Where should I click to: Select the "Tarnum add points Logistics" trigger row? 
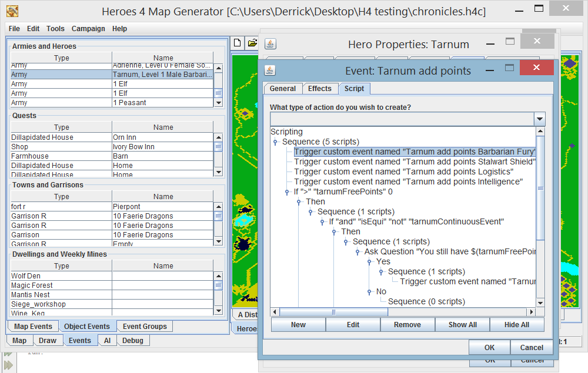404,172
